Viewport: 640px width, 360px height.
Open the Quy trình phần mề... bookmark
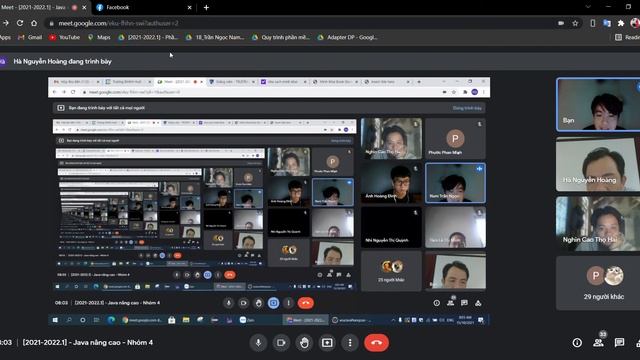281,37
